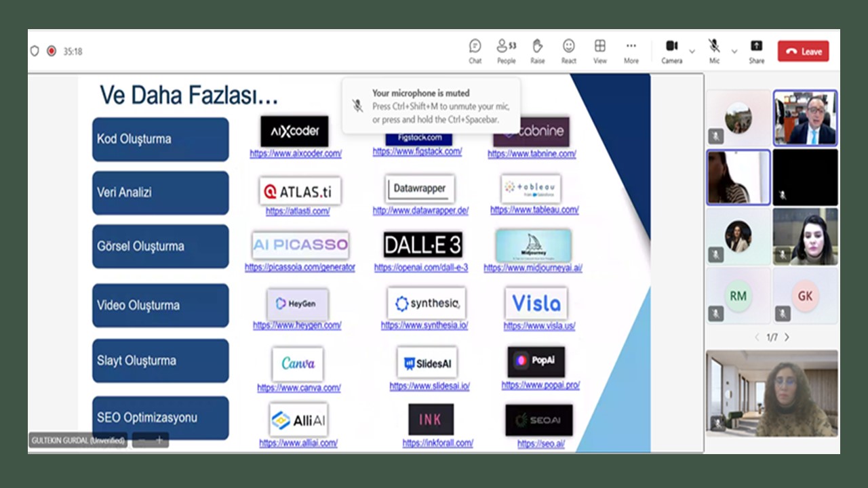Select the GK participant avatar
This screenshot has height=488, width=868.
[x=805, y=296]
